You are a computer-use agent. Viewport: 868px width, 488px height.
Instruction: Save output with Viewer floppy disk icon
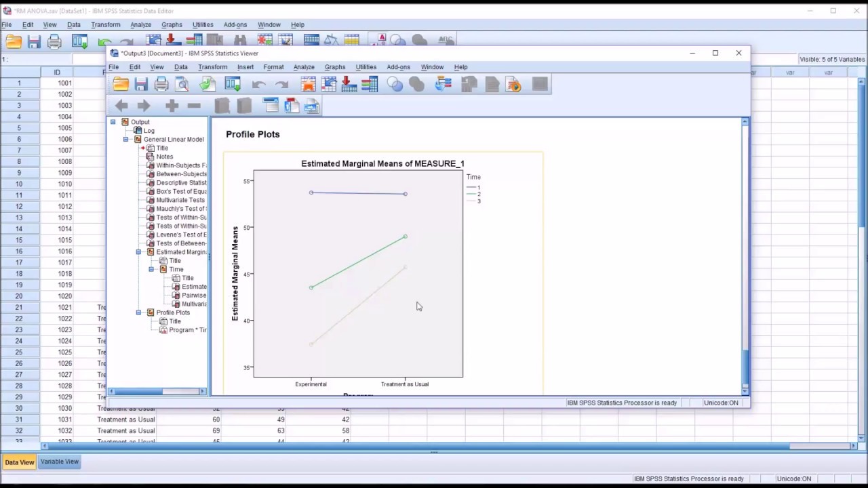tap(141, 84)
